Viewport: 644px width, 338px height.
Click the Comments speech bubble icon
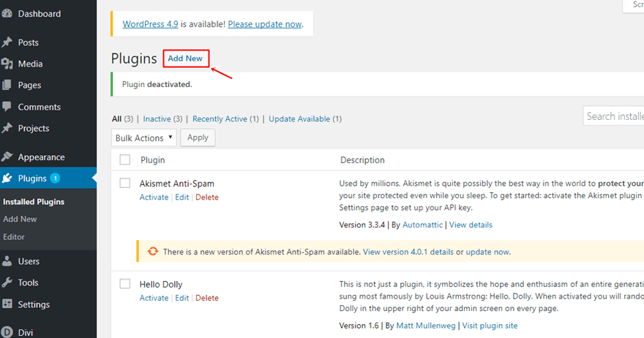pyautogui.click(x=7, y=107)
